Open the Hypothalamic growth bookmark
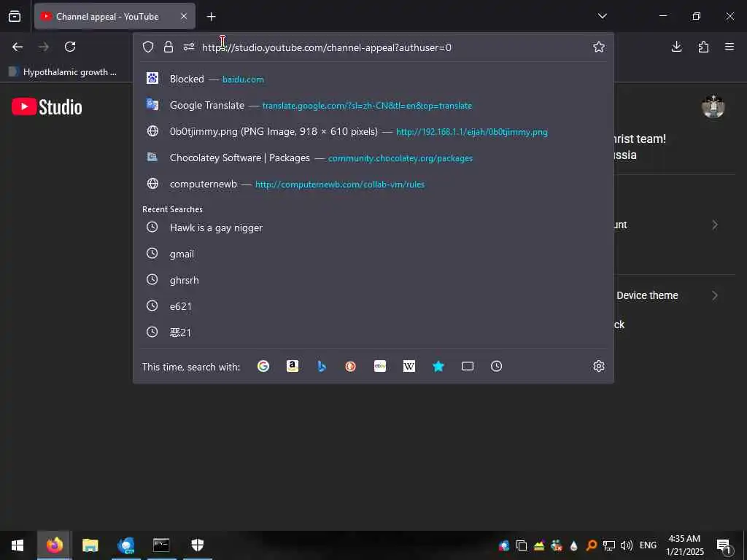 63,72
